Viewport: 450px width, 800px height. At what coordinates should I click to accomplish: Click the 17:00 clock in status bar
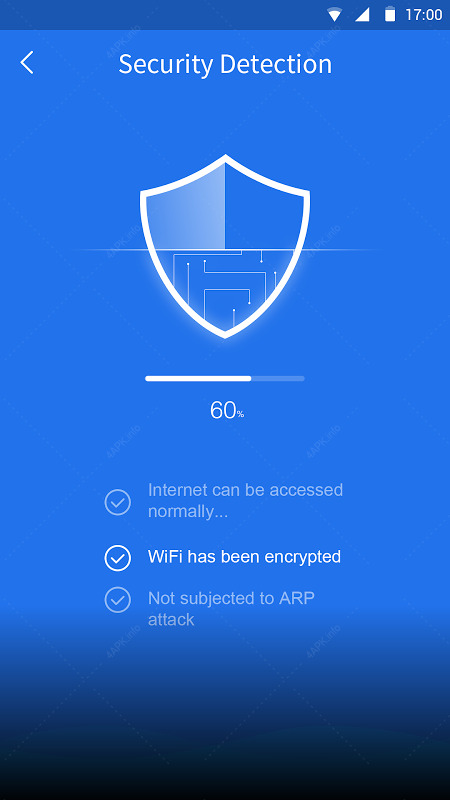tap(423, 15)
